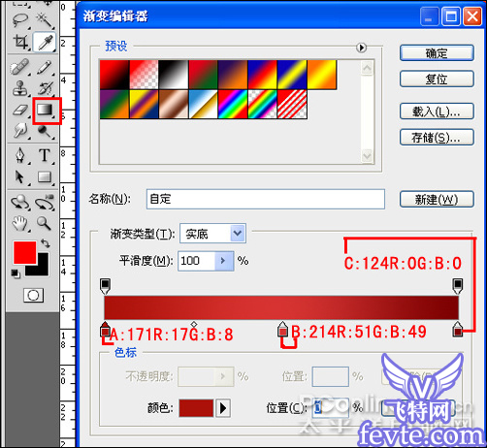Screen dimensions: 487x448
Task: Choose the copper gradient preset
Action: pos(174,105)
